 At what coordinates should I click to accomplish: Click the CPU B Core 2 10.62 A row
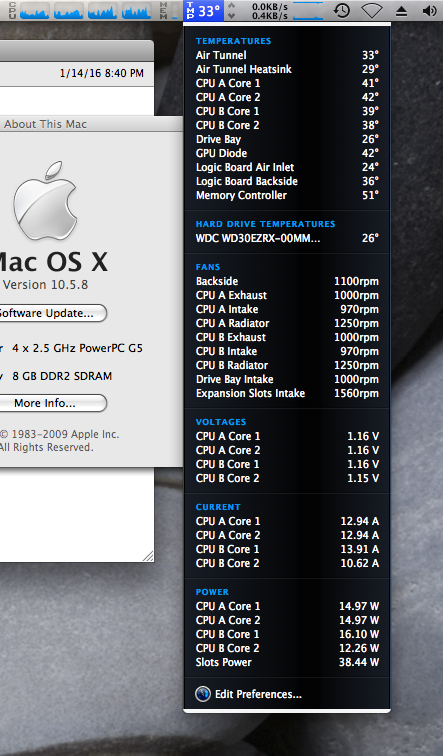[287, 563]
